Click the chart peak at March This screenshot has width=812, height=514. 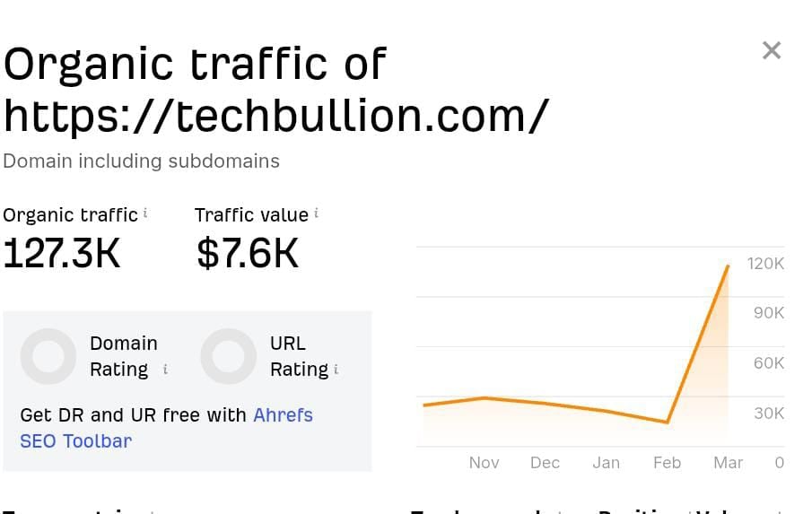[x=728, y=266]
